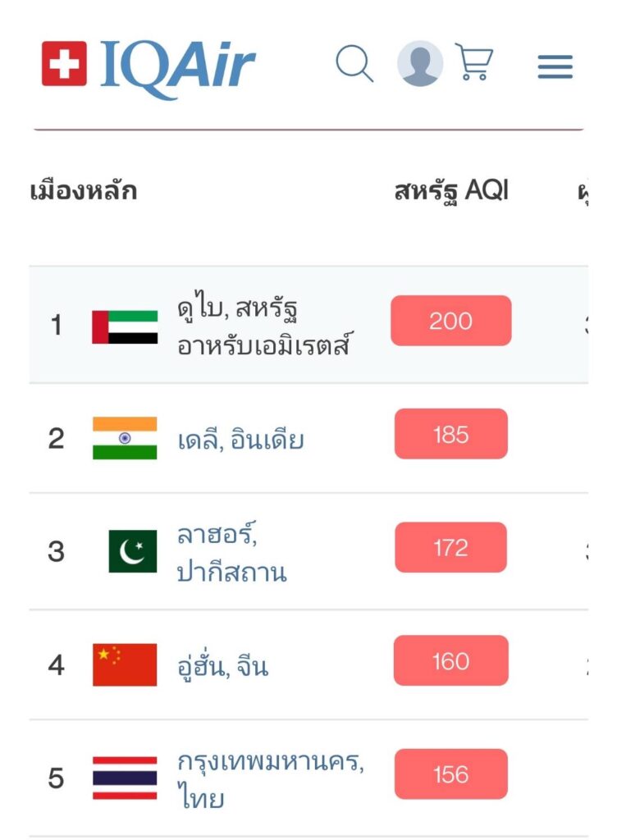The image size is (617, 840).
Task: Click the China flag icon
Action: coord(125,664)
